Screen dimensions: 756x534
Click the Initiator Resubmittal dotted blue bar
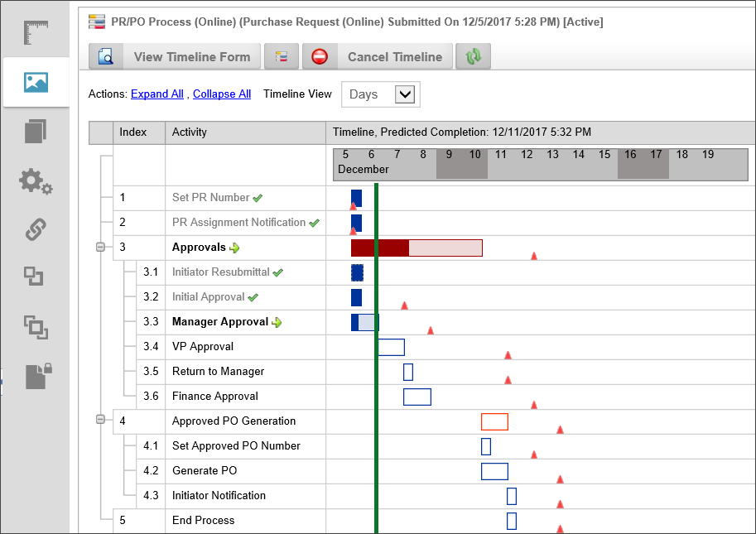click(x=357, y=272)
